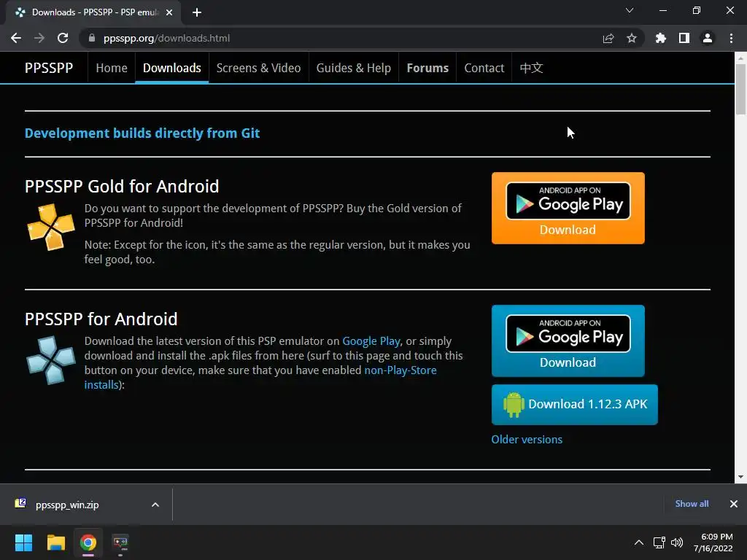Open the screen recorder taskbar app
The image size is (747, 560).
[x=120, y=542]
